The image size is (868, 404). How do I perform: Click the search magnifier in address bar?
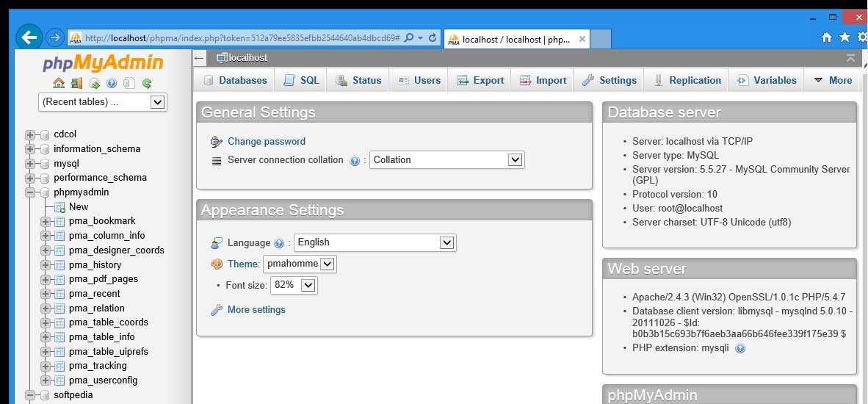point(409,37)
